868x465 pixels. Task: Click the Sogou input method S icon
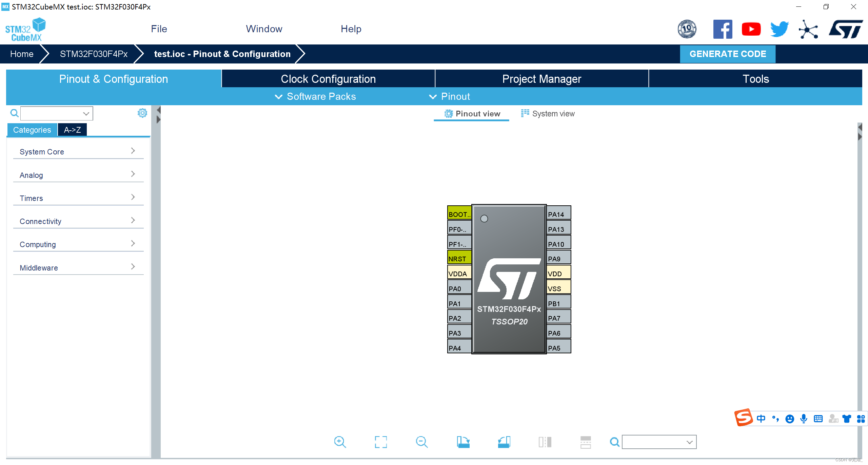(743, 417)
